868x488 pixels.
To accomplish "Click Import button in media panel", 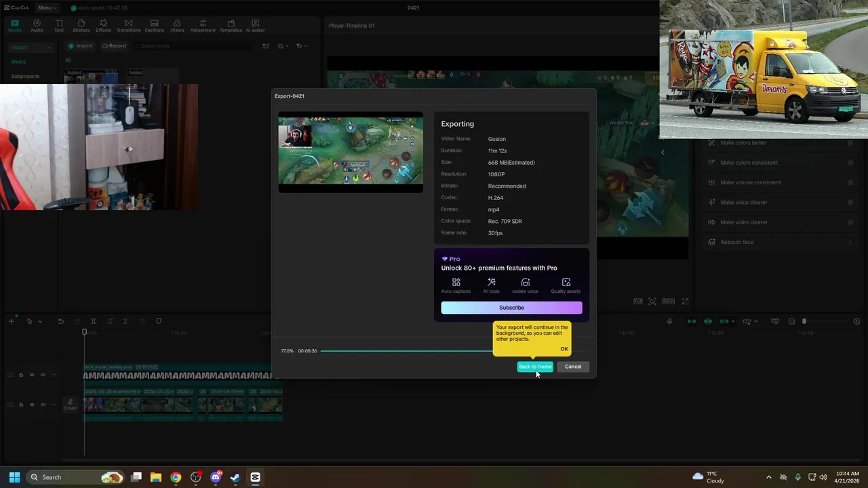I will [79, 46].
